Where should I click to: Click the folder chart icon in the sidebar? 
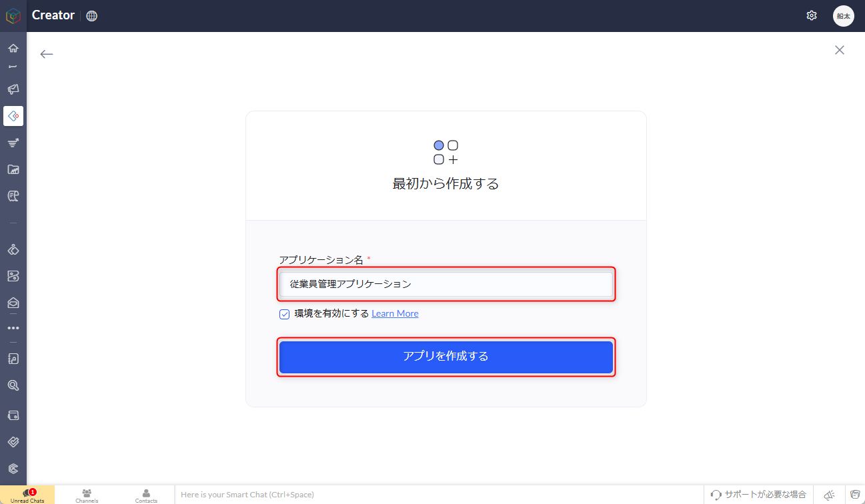click(13, 169)
